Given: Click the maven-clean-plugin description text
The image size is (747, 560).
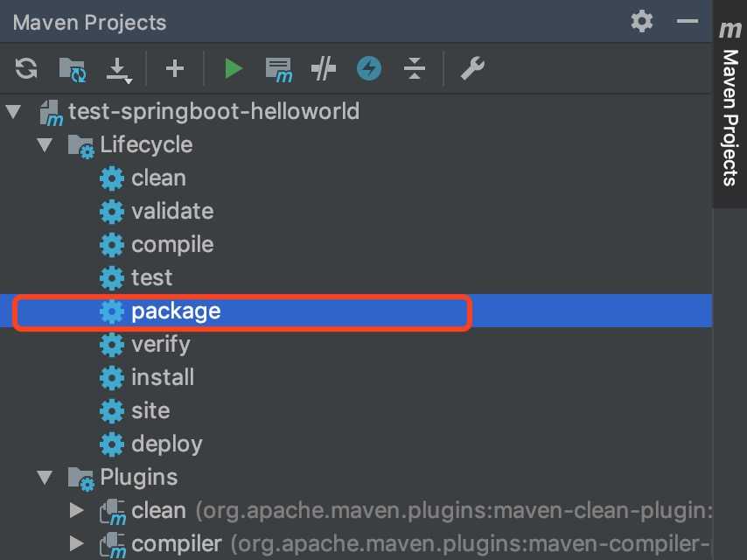Looking at the screenshot, I should 453,511.
